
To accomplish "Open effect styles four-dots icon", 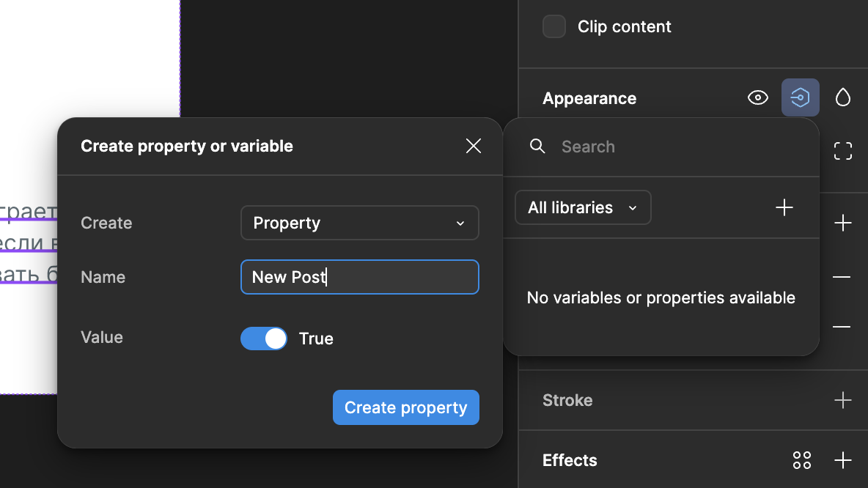I will (x=802, y=460).
